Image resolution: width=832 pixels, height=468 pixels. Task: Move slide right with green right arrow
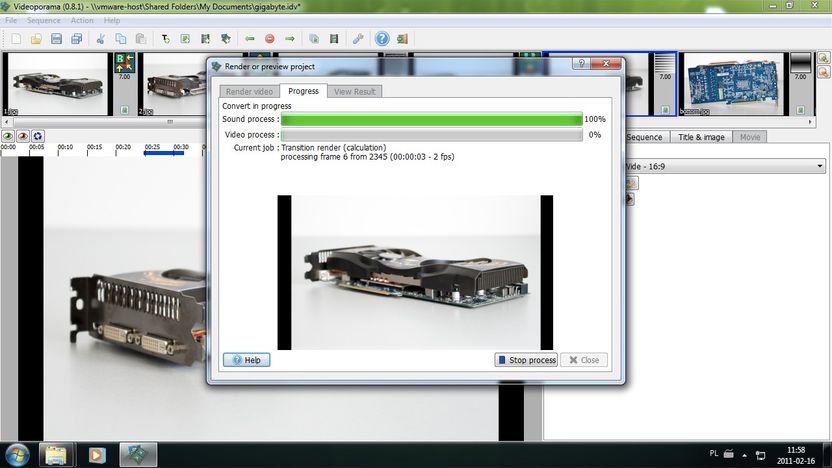(x=290, y=39)
